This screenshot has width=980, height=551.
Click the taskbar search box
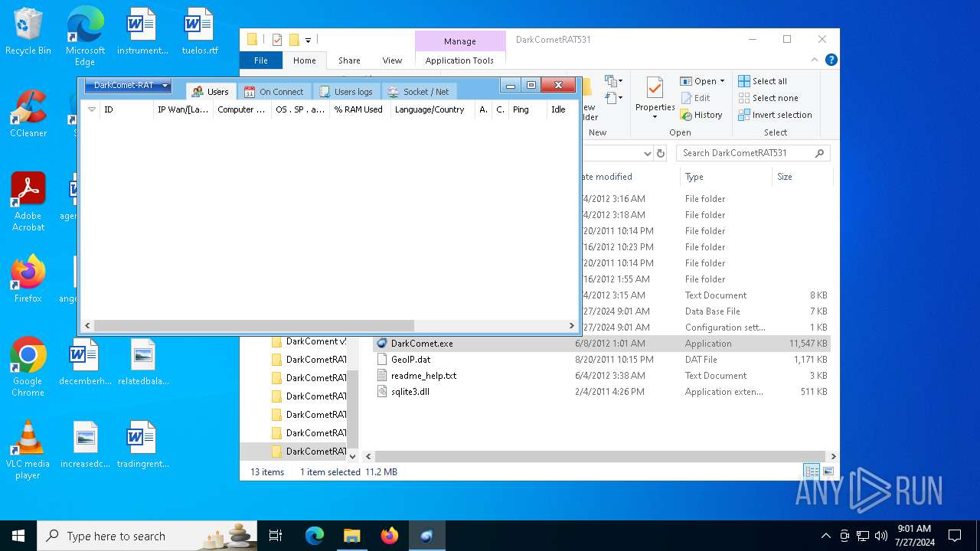click(147, 536)
